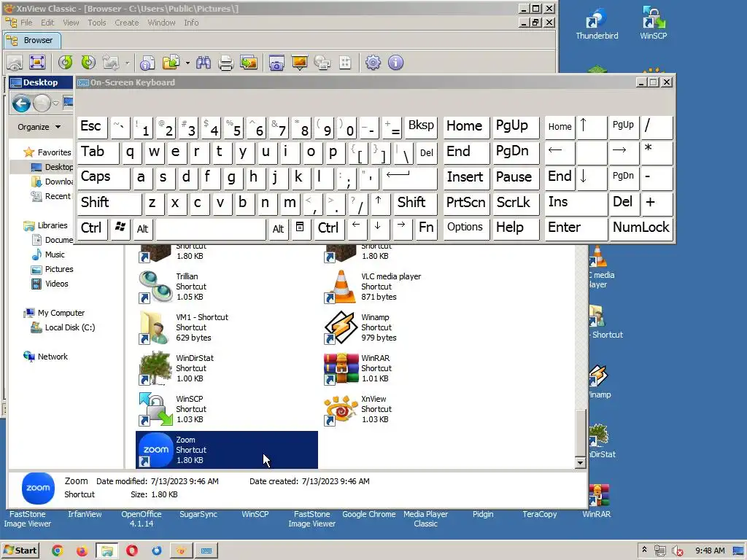Start the Slideshow toolbar icon
747x560 pixels.
300,63
